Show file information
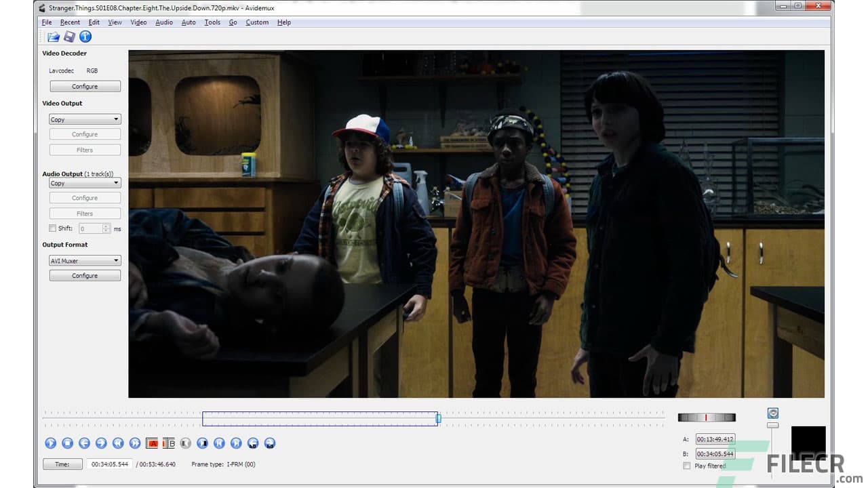The width and height of the screenshot is (868, 488). click(85, 37)
